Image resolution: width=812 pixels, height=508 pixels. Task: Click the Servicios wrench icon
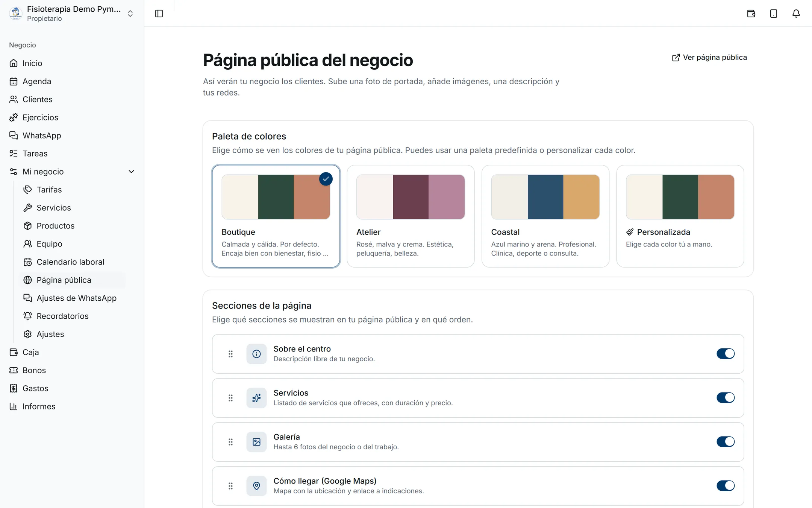27,208
